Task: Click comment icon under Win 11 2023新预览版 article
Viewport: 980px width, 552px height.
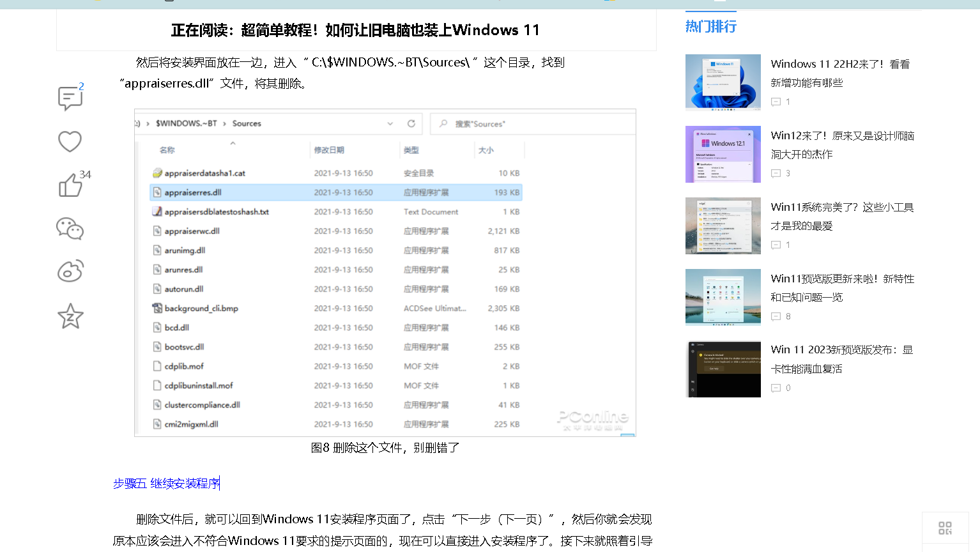Action: (776, 388)
